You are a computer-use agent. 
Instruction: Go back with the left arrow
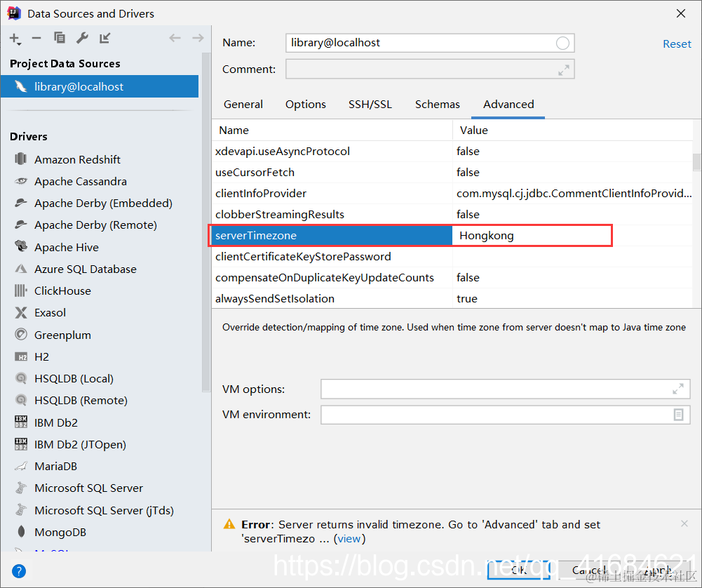175,38
